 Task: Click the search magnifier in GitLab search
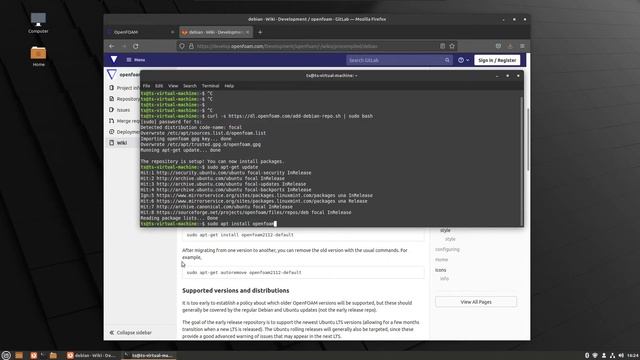(447, 60)
